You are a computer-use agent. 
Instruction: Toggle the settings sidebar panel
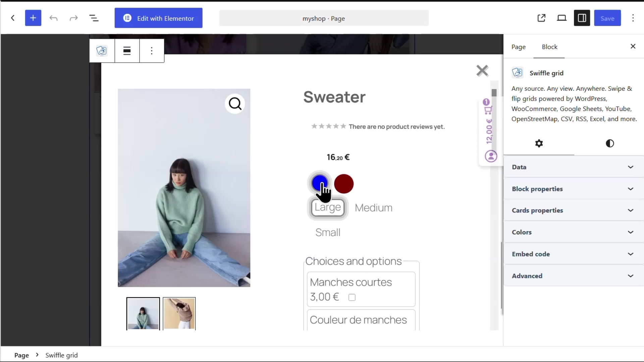(x=582, y=18)
